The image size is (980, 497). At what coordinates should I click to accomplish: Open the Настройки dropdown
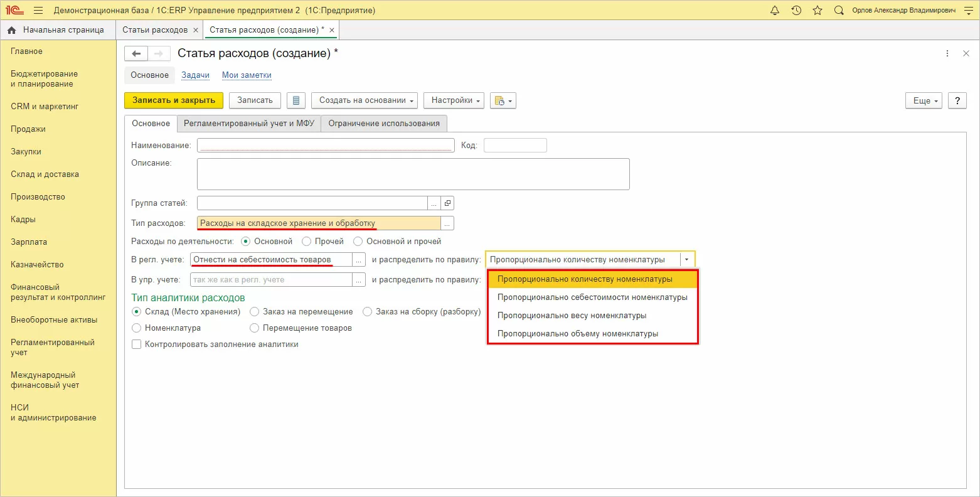(x=455, y=100)
